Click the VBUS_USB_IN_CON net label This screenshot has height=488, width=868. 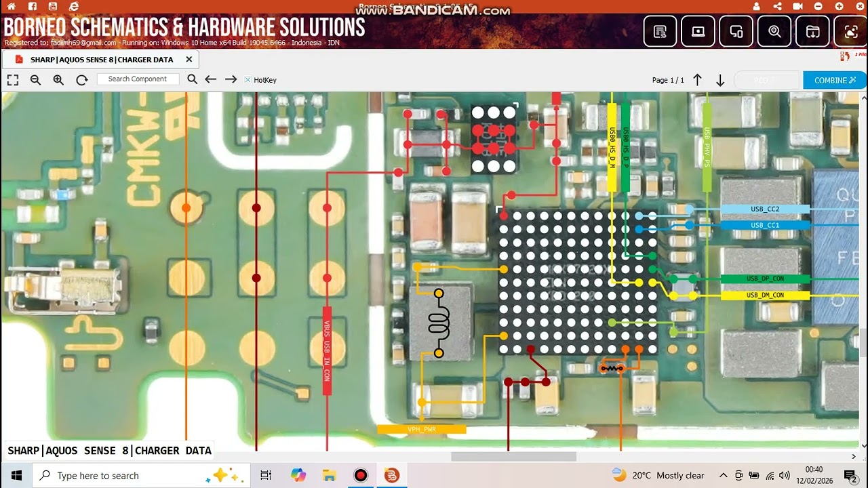(x=327, y=351)
